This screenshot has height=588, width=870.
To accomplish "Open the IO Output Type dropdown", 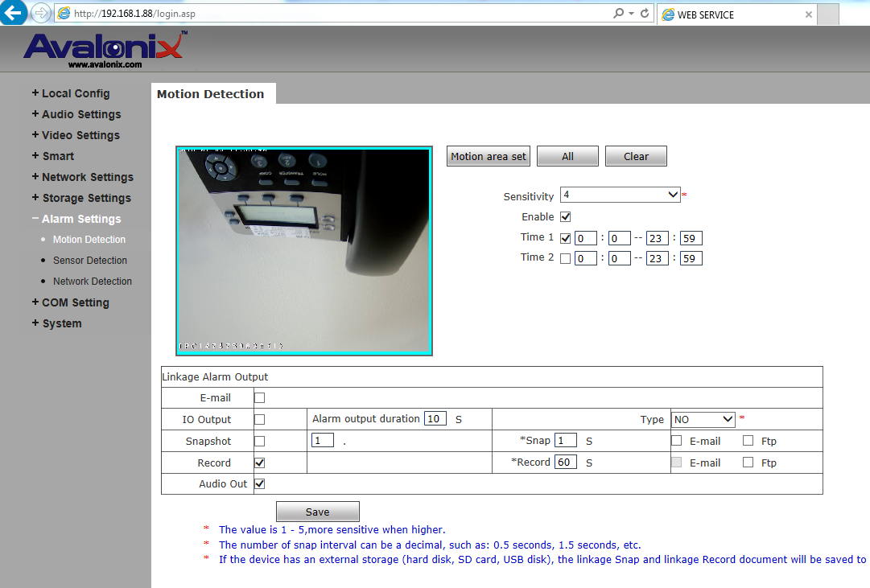I will point(703,419).
